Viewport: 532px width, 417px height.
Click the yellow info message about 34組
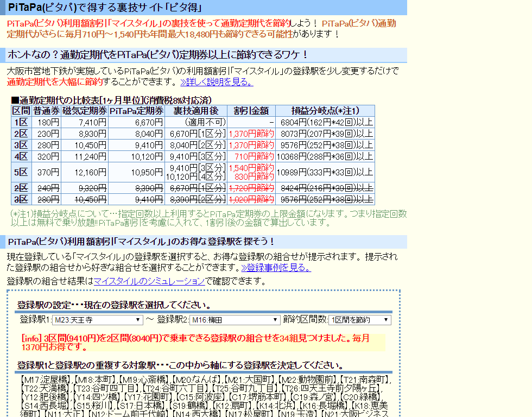pyautogui.click(x=195, y=342)
